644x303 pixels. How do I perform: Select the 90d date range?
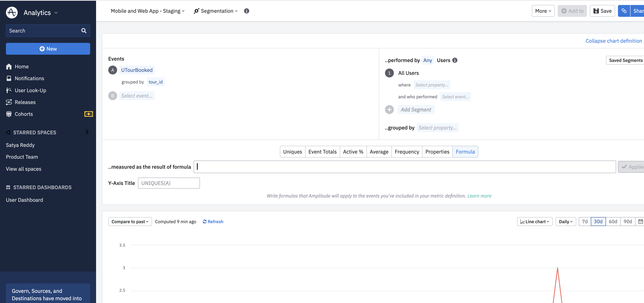(628, 222)
